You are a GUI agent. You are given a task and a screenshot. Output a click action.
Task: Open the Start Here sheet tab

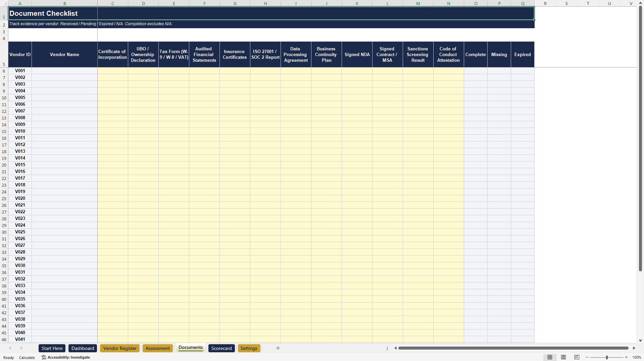52,348
